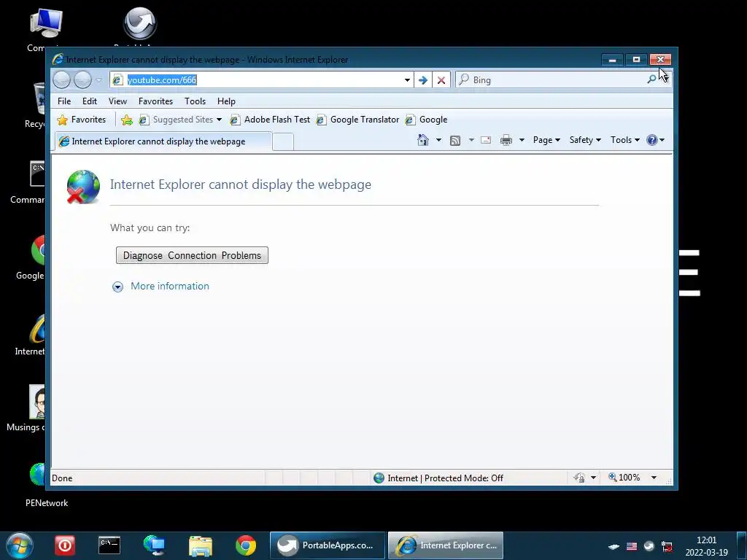Click the Add to Favorites Bar star icon
This screenshot has width=747, height=560.
pyautogui.click(x=127, y=120)
